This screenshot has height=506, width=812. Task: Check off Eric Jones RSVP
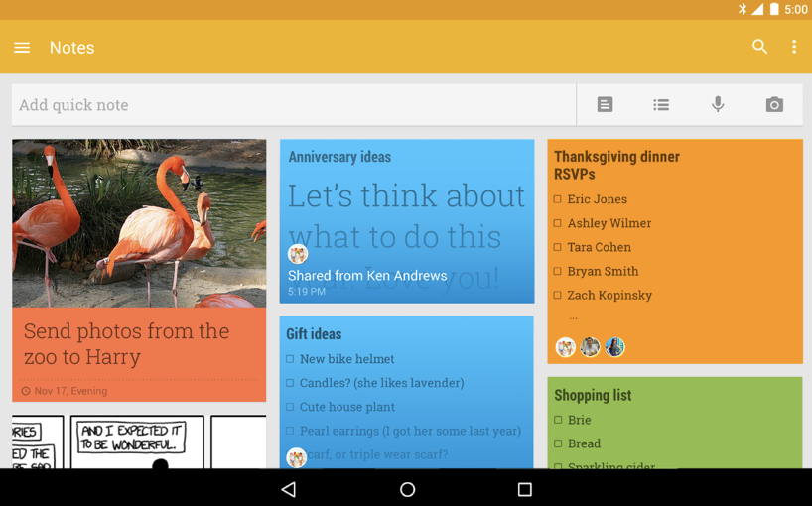coord(558,199)
